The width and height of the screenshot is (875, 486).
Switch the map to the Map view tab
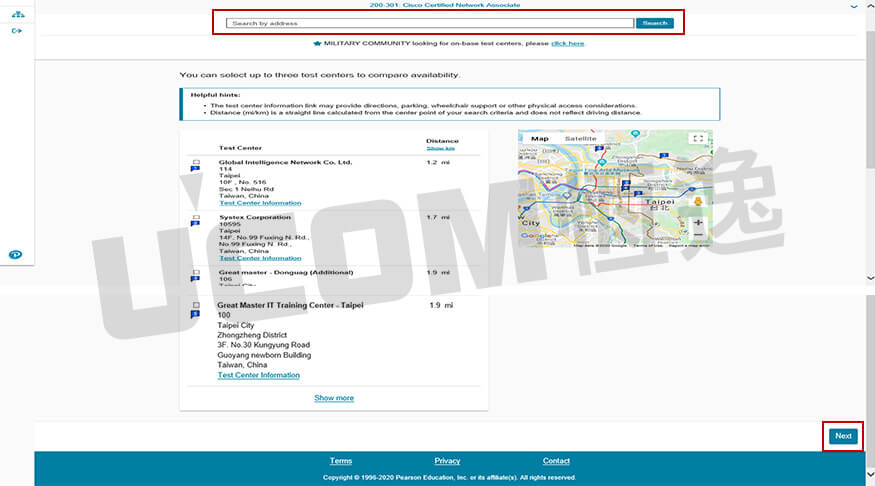(540, 138)
